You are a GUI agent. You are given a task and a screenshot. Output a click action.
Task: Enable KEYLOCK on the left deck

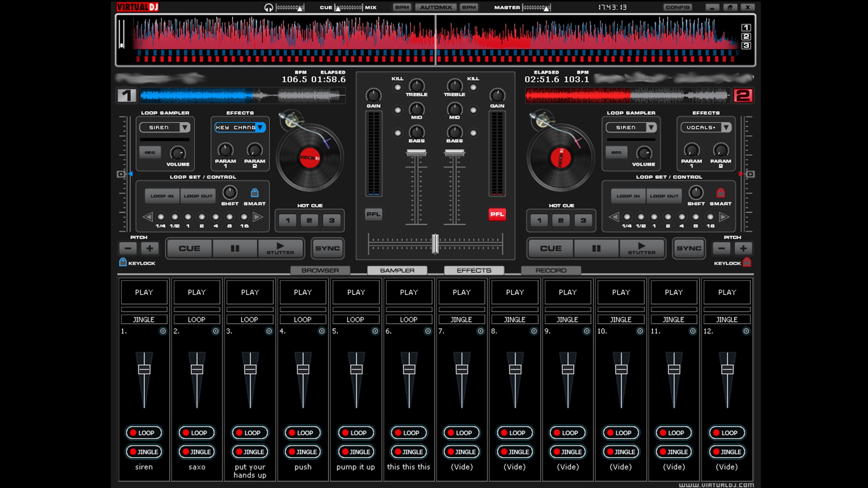tap(123, 263)
